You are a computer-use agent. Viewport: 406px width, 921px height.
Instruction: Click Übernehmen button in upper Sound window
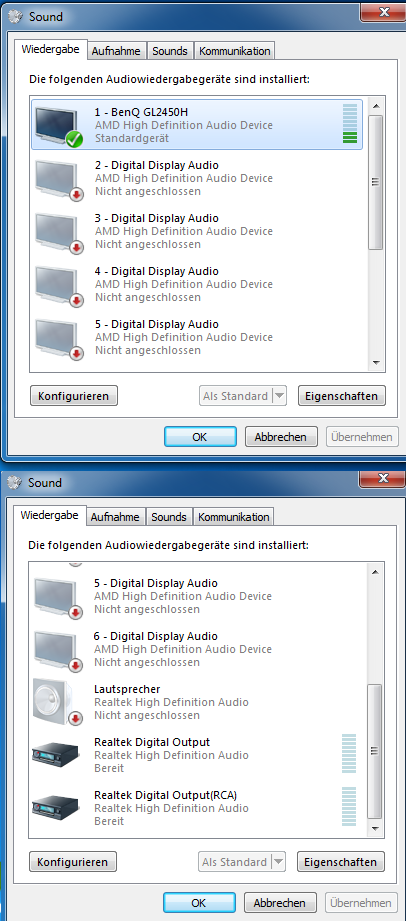pos(362,437)
